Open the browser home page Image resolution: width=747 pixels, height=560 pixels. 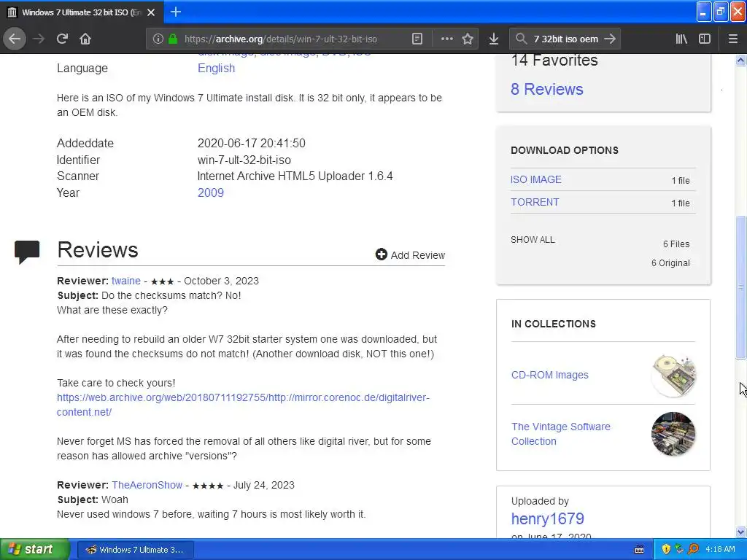(x=85, y=39)
